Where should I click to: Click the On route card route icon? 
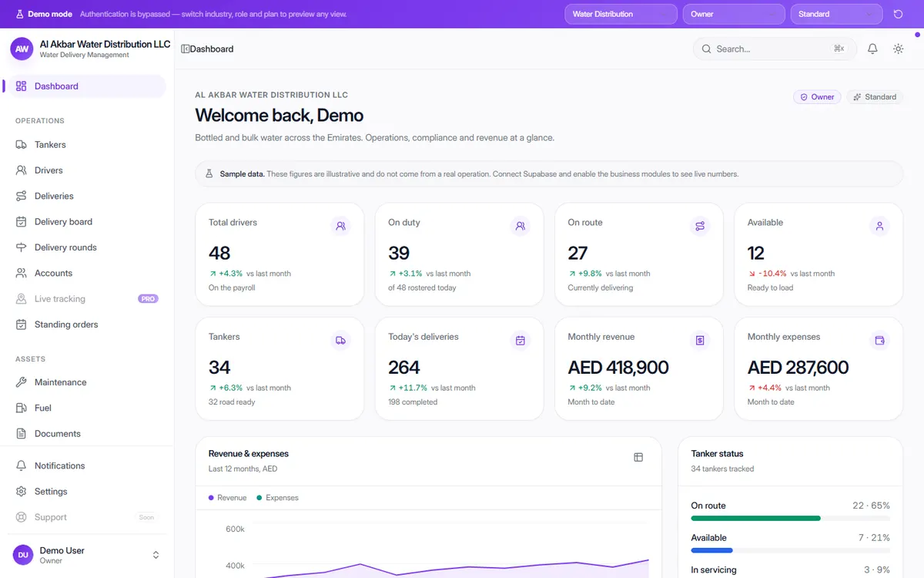700,227
